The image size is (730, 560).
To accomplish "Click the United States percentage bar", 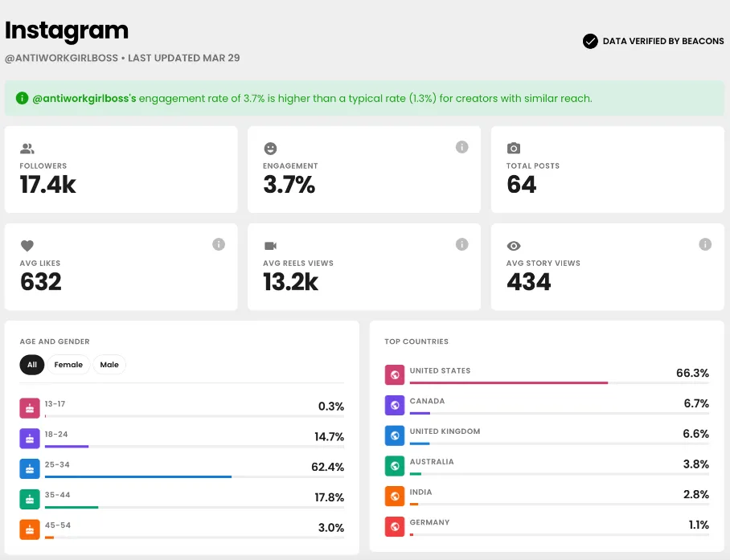I will (559, 382).
